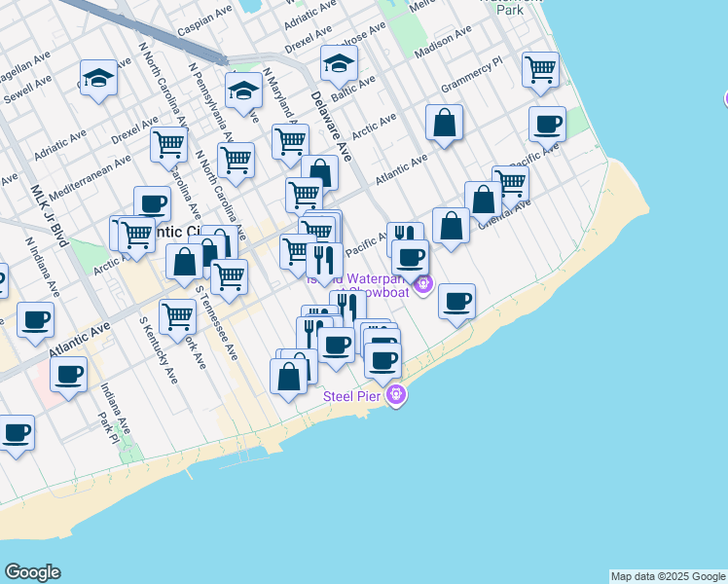Click the grocery cart marker below Madison Ave
The image size is (728, 584).
click(540, 70)
